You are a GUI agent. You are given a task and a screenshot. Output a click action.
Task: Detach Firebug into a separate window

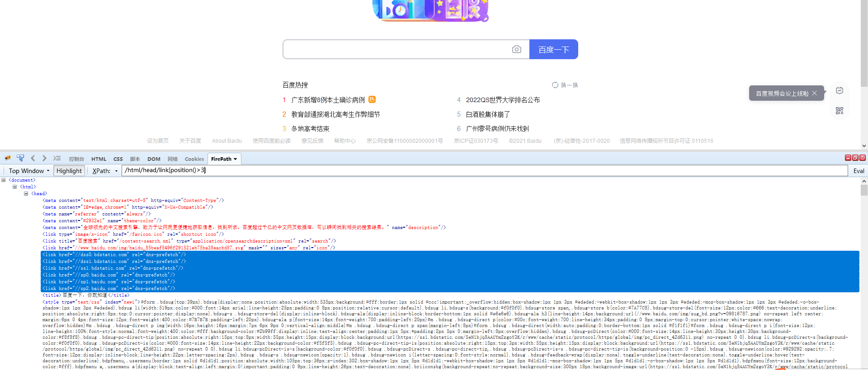(x=855, y=158)
